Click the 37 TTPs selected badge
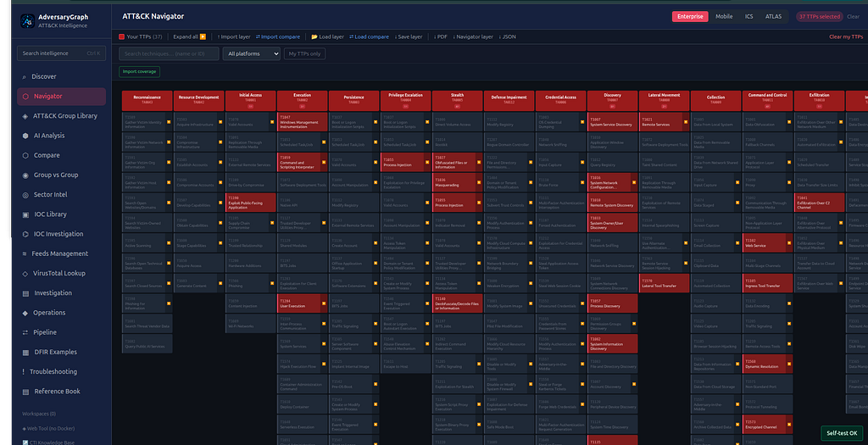 tap(820, 17)
